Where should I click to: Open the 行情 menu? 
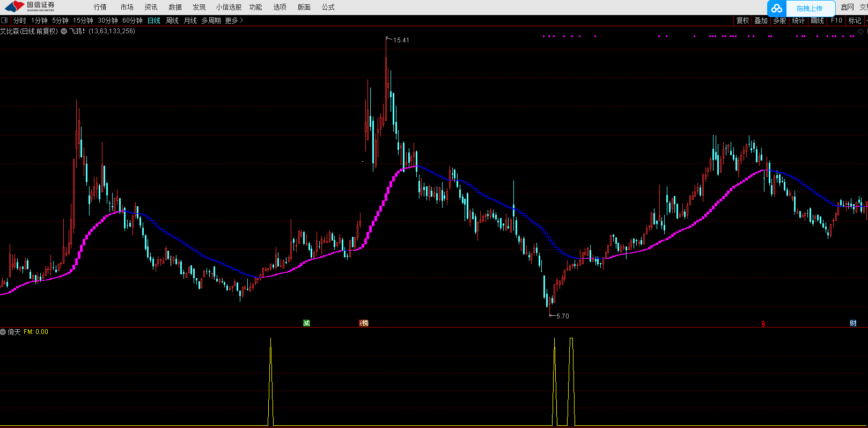pyautogui.click(x=100, y=7)
